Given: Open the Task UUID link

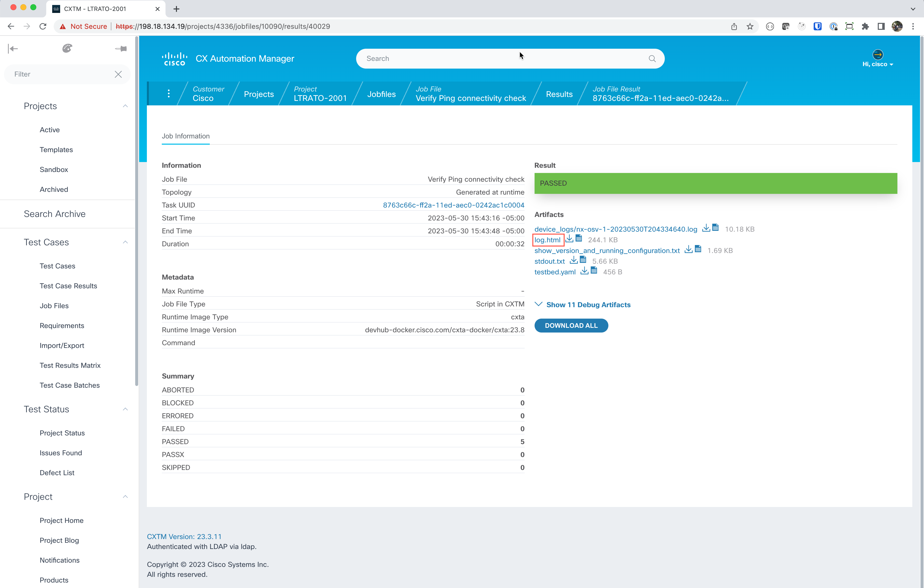Looking at the screenshot, I should click(x=453, y=205).
